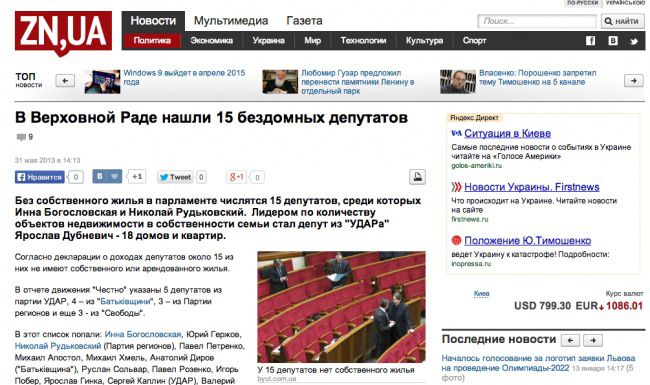Viewport: 650px width, 385px height.
Task: Open Инна Богословская link in article
Action: [x=143, y=334]
